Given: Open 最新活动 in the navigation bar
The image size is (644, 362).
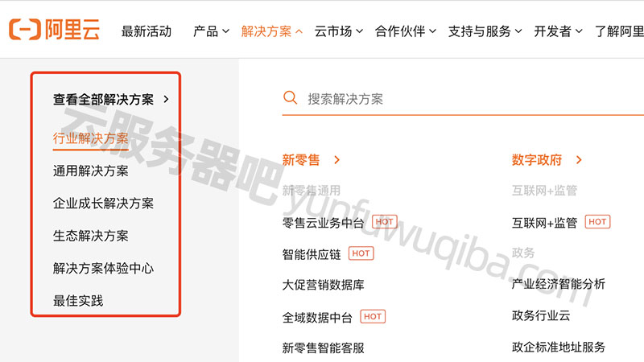Looking at the screenshot, I should click(147, 31).
